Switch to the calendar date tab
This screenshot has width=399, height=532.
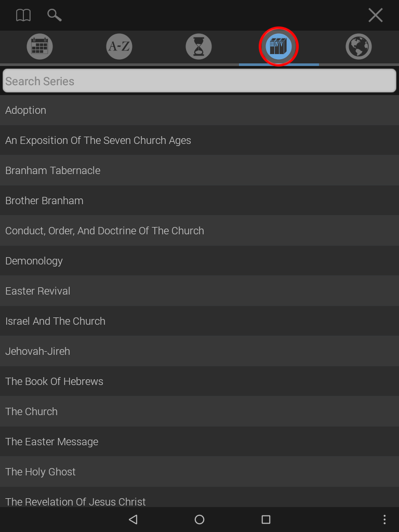point(39,46)
